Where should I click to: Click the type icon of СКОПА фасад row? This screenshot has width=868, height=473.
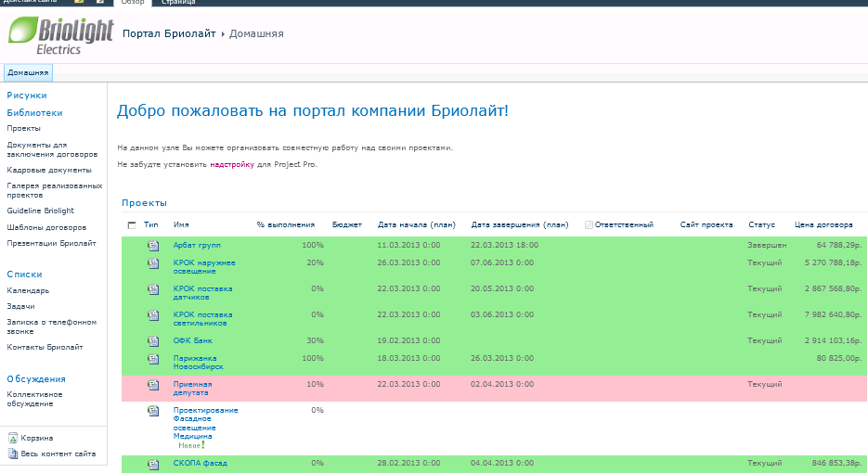pos(153,464)
